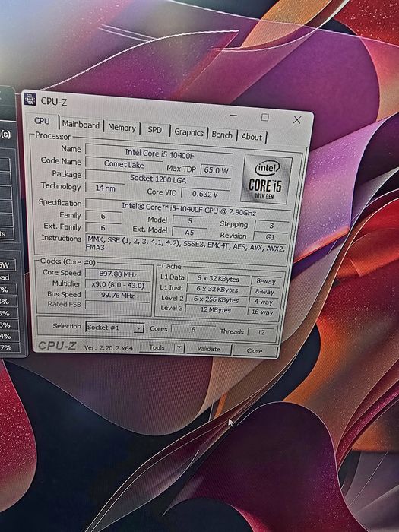
Task: Click the Stepping value 3
Action: coord(271,226)
